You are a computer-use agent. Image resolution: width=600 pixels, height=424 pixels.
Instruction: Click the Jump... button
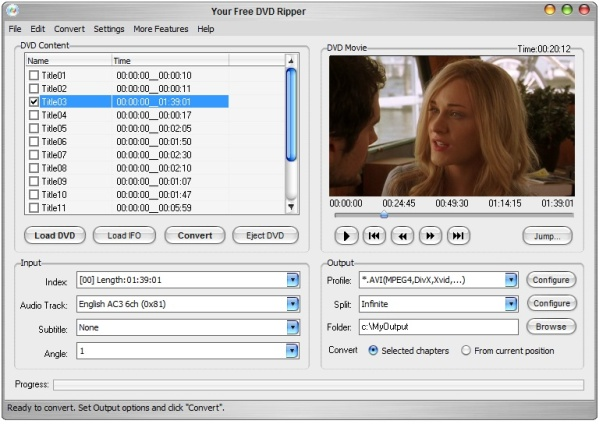548,236
